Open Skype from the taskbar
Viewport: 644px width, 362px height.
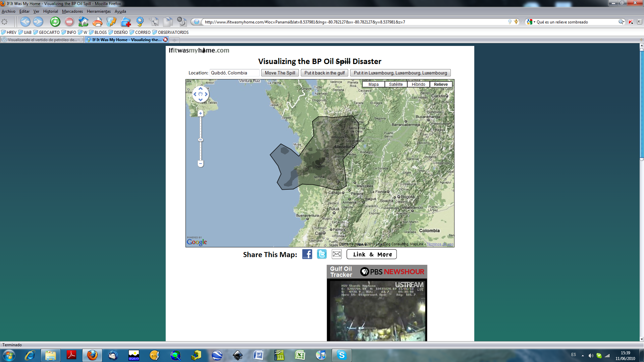pos(341,355)
